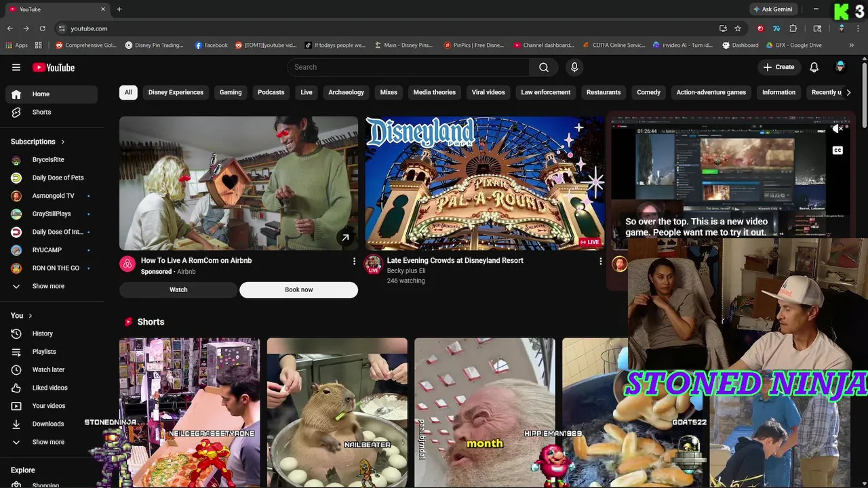This screenshot has height=488, width=868.
Task: Reload the youtube.com page
Action: click(42, 28)
